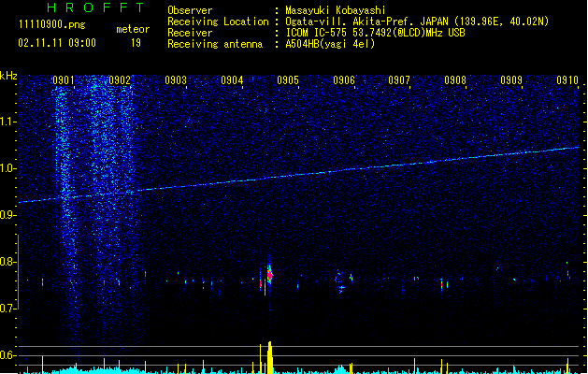This screenshot has height=374, width=588.
Task: Click the 0906 time marker
Action: pos(344,80)
